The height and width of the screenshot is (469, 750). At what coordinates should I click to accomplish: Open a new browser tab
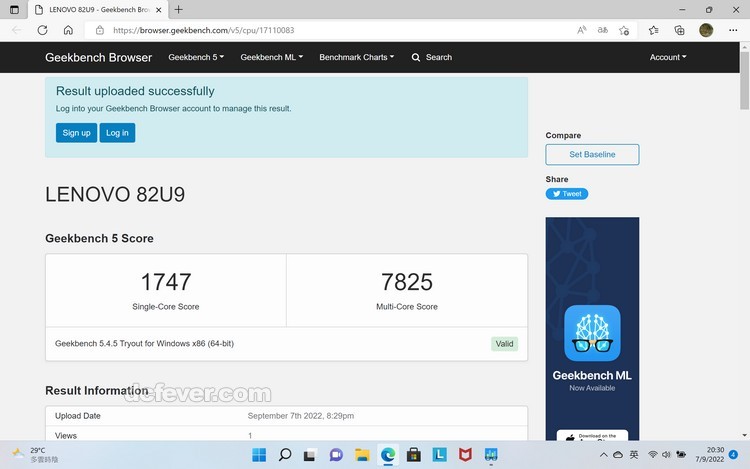point(178,10)
